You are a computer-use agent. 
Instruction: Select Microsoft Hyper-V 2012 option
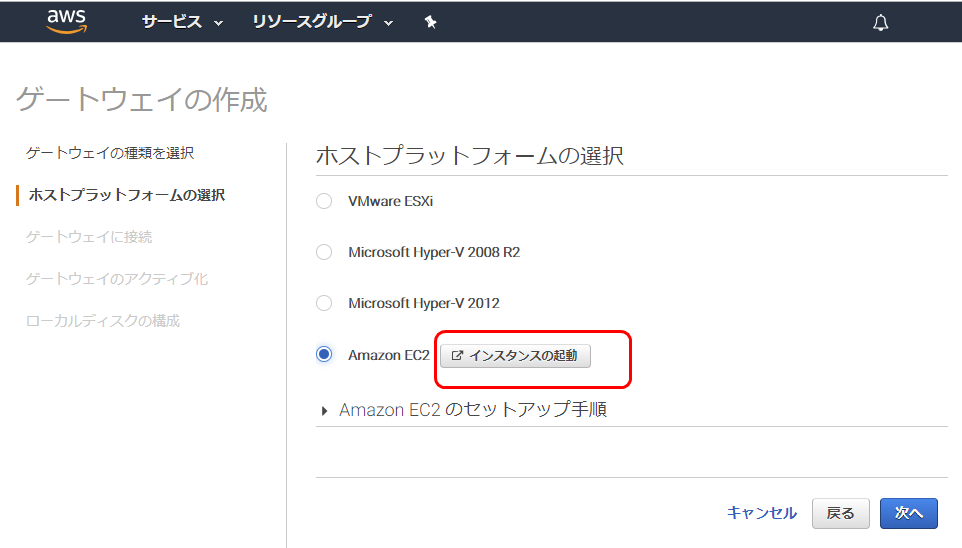click(324, 303)
